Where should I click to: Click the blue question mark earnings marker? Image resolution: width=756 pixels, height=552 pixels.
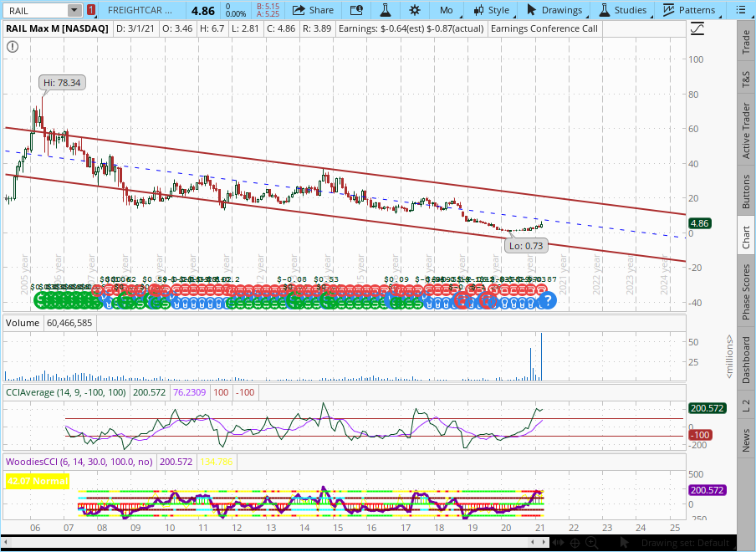pyautogui.click(x=548, y=300)
